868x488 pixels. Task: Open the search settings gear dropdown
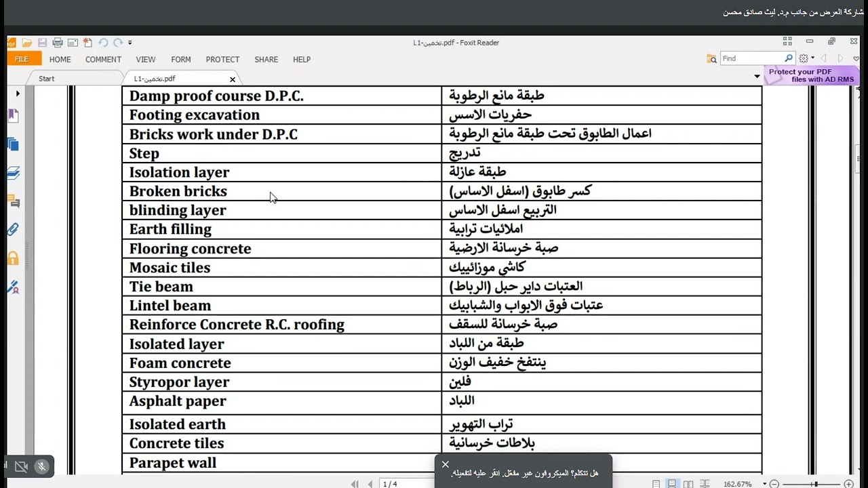point(806,59)
